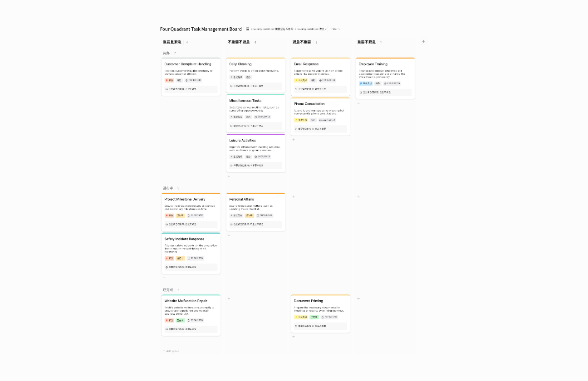Screen dimensions: 588x381
Task: Click the plus icon below Document Printing card
Action: coord(294,337)
